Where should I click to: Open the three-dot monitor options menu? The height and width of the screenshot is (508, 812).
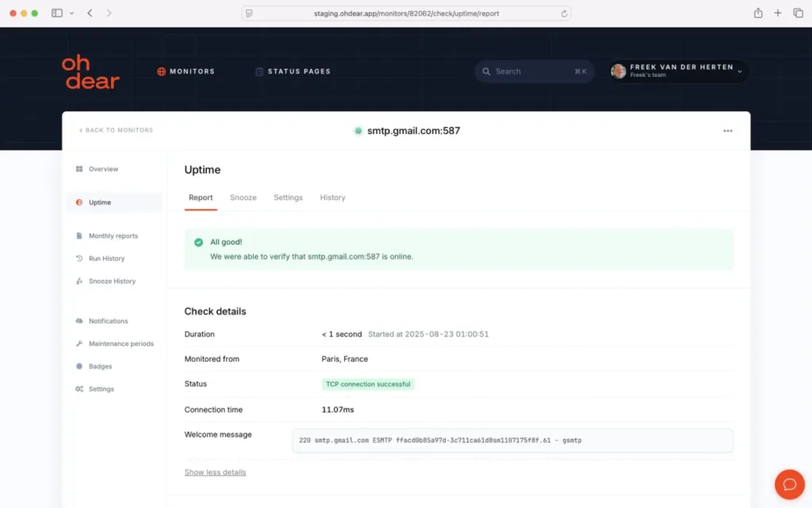coord(728,131)
